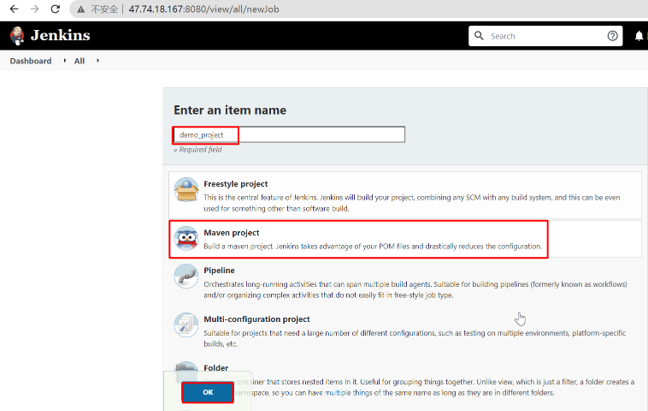648x411 pixels.
Task: Confirm with the OK button
Action: point(208,392)
